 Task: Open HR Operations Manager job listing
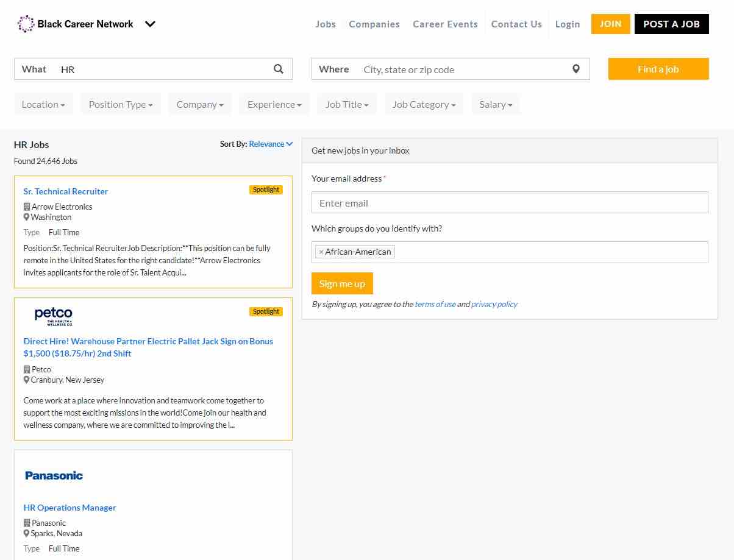coord(69,508)
